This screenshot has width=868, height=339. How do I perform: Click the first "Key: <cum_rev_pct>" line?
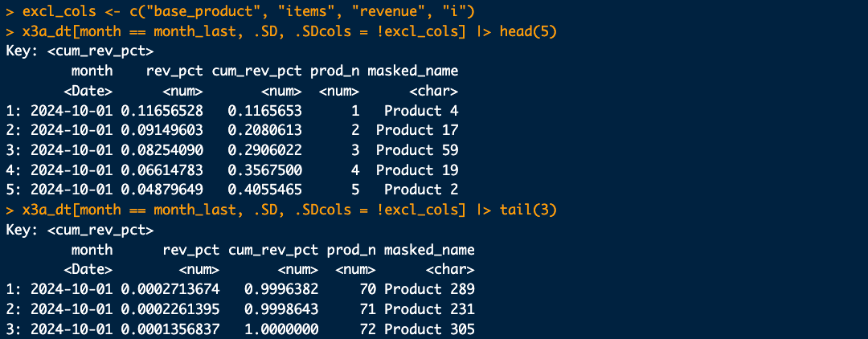(x=80, y=52)
